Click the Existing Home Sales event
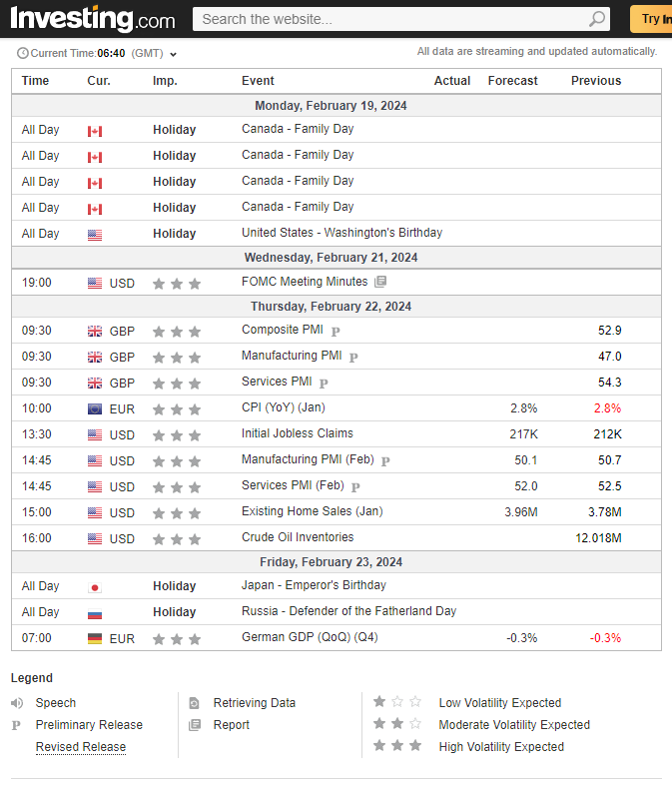 click(312, 511)
